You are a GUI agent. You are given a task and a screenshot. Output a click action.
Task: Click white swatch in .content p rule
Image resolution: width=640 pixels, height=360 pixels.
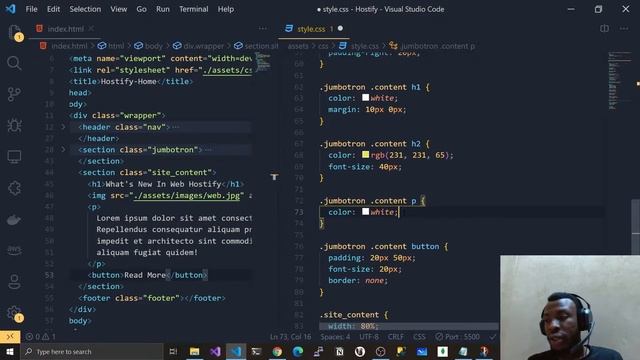365,211
